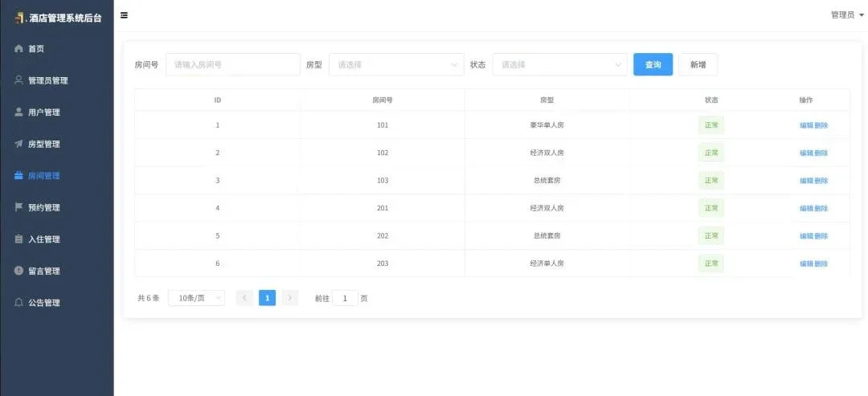Select page 1 in pagination
The width and height of the screenshot is (868, 396).
coord(268,298)
